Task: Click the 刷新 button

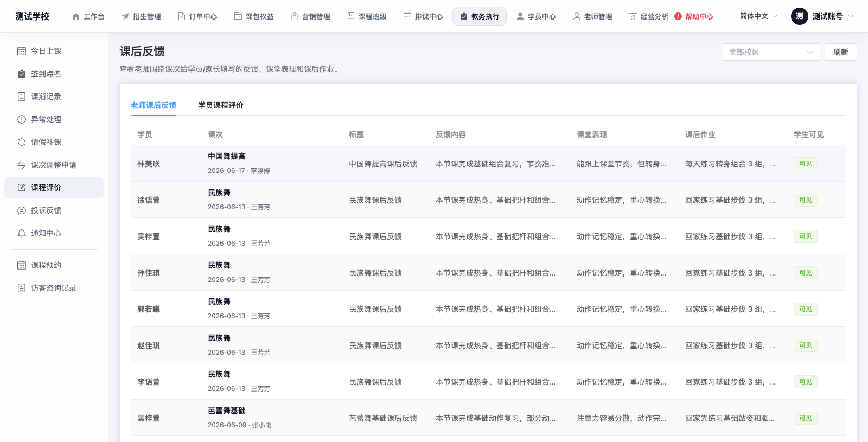Action: 841,52
